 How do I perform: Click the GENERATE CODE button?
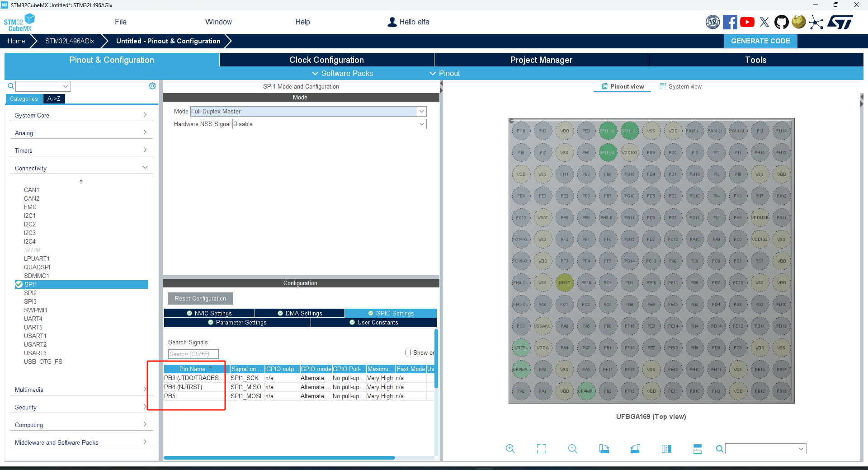(x=760, y=41)
